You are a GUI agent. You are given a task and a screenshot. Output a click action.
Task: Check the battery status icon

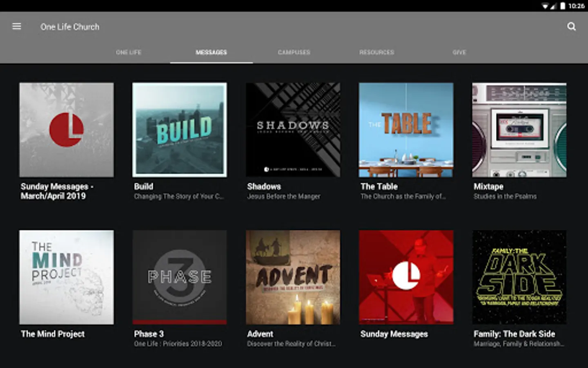click(x=563, y=6)
